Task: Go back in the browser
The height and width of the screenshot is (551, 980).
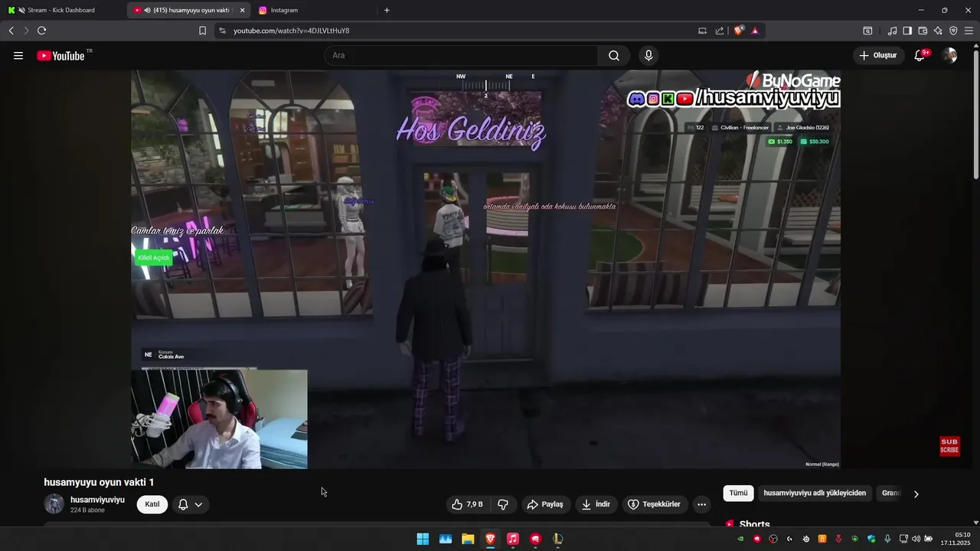Action: tap(11, 31)
